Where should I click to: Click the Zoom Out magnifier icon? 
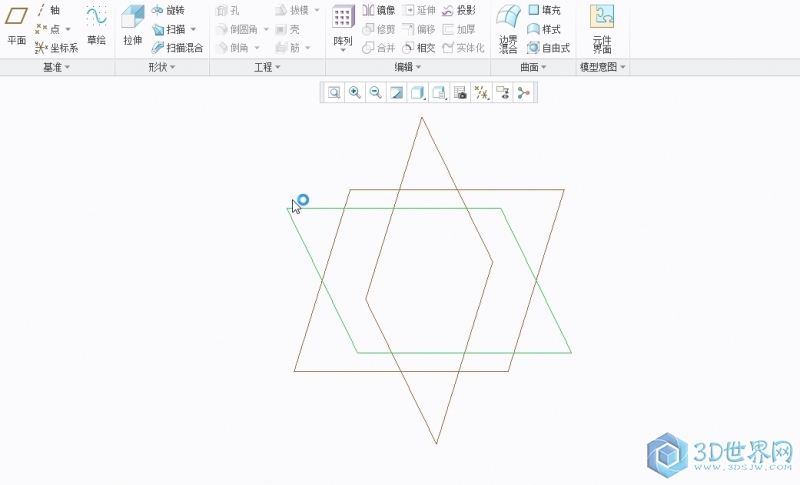(376, 93)
